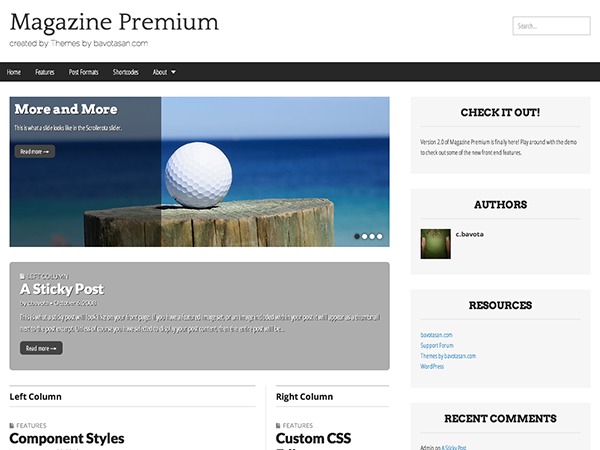Click the Search input field
600x450 pixels.
pyautogui.click(x=551, y=26)
